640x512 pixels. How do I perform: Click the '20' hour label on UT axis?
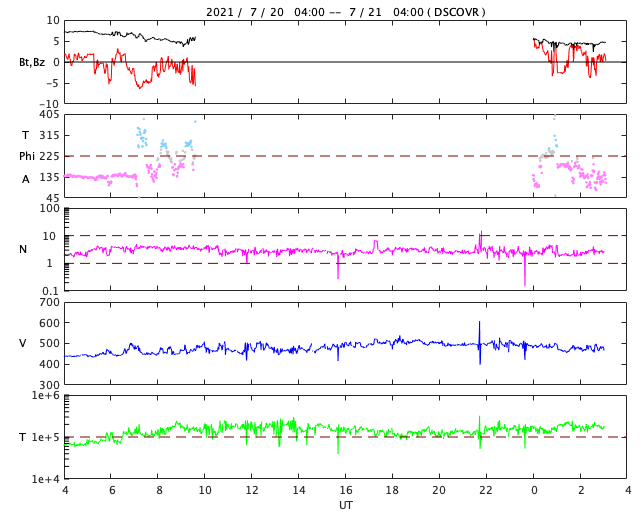pyautogui.click(x=439, y=490)
